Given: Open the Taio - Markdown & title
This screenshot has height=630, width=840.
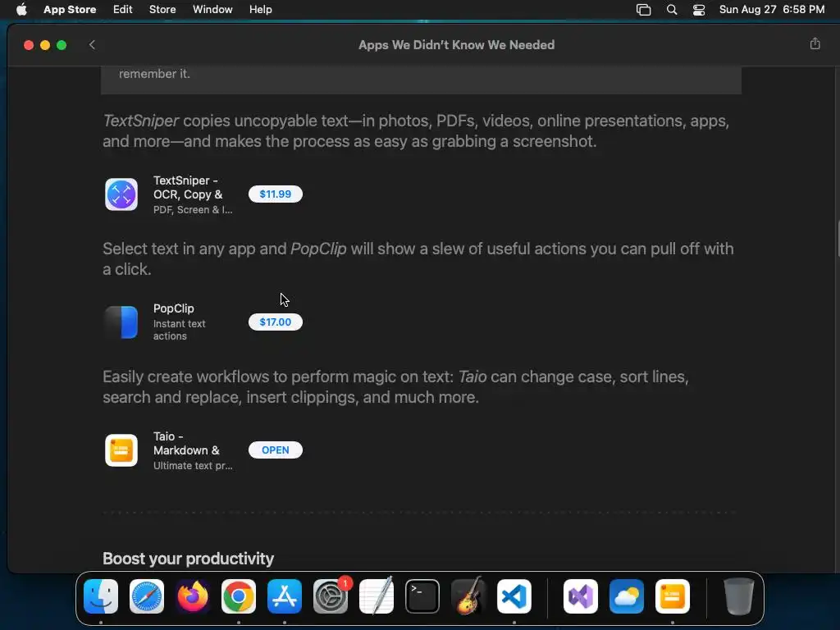Looking at the screenshot, I should point(186,444).
